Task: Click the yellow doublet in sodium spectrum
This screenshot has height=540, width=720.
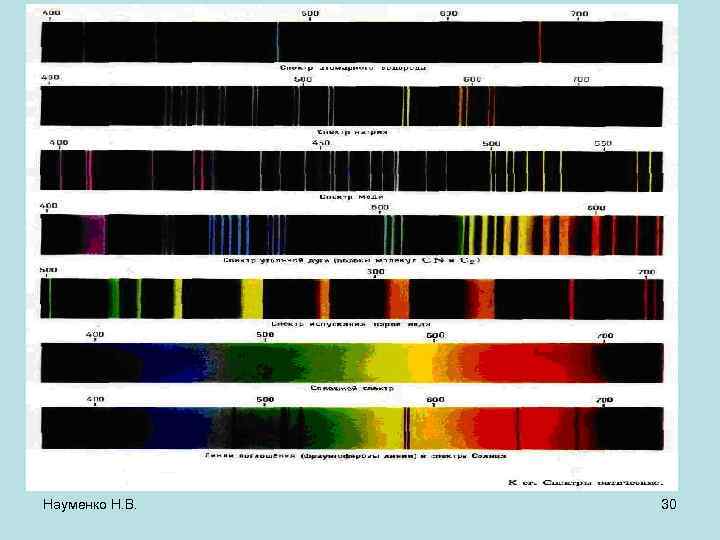Action: point(406,106)
